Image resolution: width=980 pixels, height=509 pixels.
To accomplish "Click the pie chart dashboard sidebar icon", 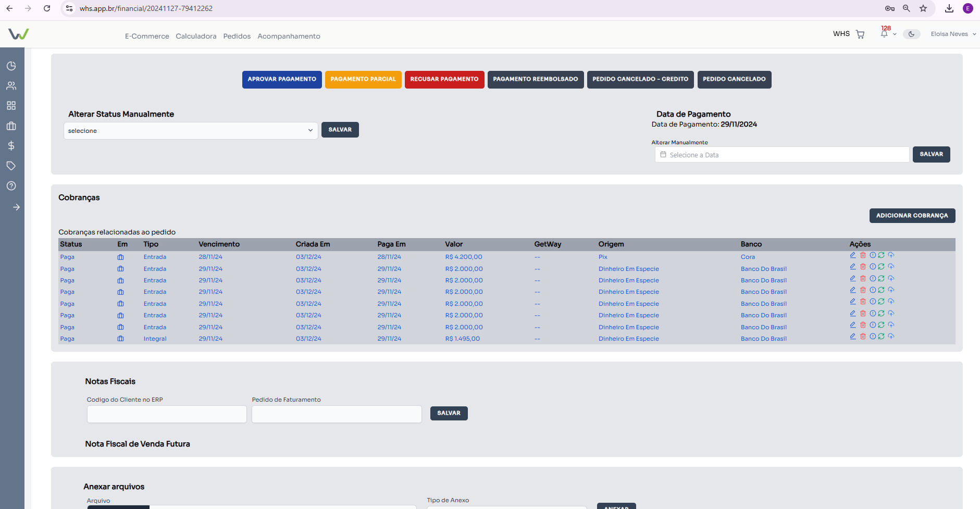I will [11, 66].
